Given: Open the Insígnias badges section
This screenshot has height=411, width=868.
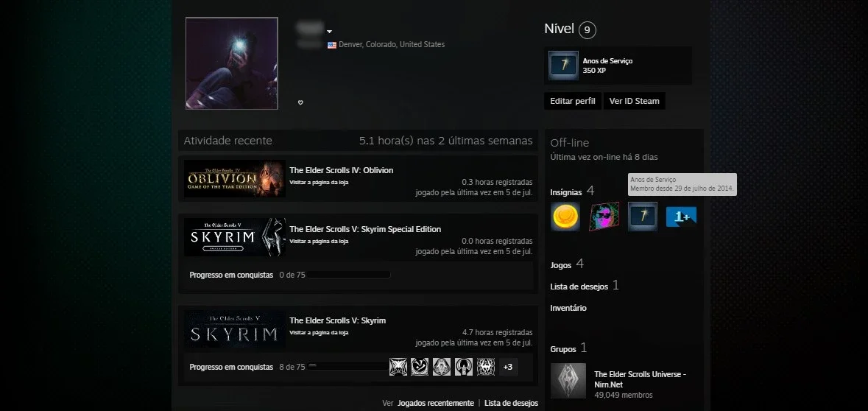Looking at the screenshot, I should click(565, 192).
